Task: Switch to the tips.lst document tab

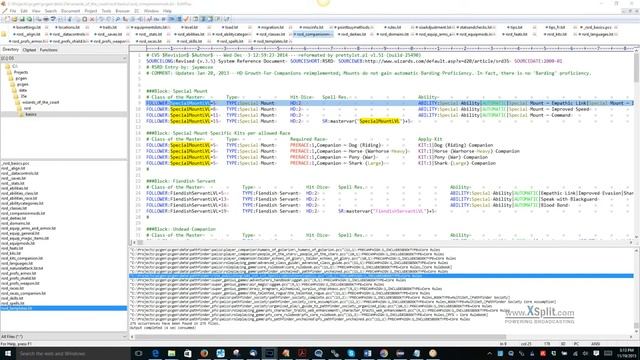Action: pyautogui.click(x=516, y=27)
